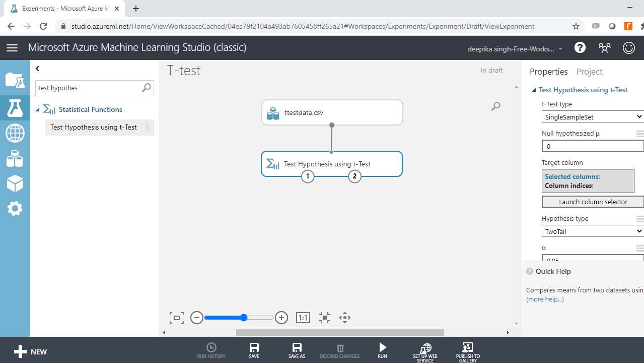Click the Quick Help info icon
The height and width of the screenshot is (363, 644).
530,271
